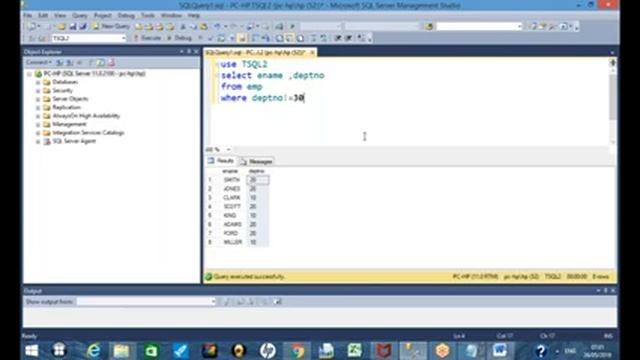Viewport: 640px width, 360px height.
Task: Click the Object Explorer refresh icon
Action: (101, 62)
